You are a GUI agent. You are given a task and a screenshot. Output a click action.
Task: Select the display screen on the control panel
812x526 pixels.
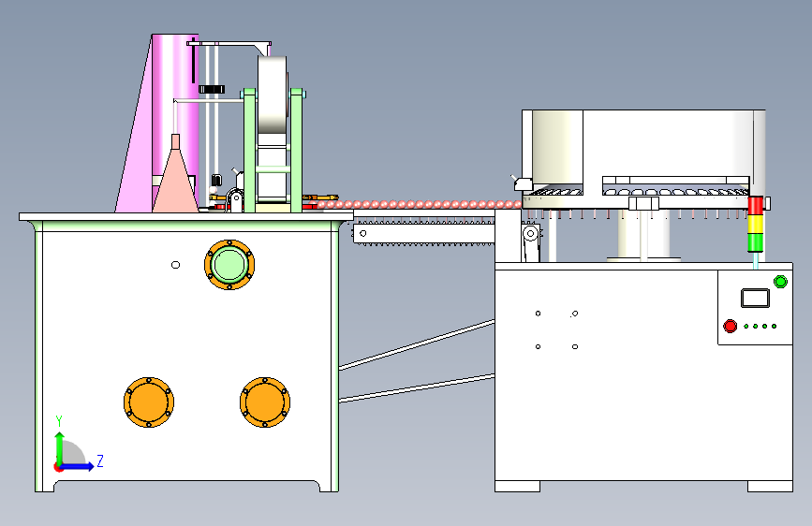point(755,298)
